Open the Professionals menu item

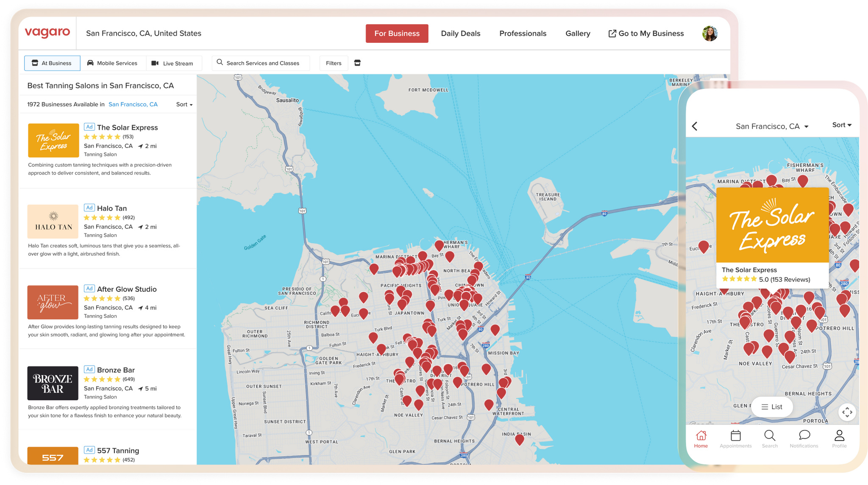(523, 33)
